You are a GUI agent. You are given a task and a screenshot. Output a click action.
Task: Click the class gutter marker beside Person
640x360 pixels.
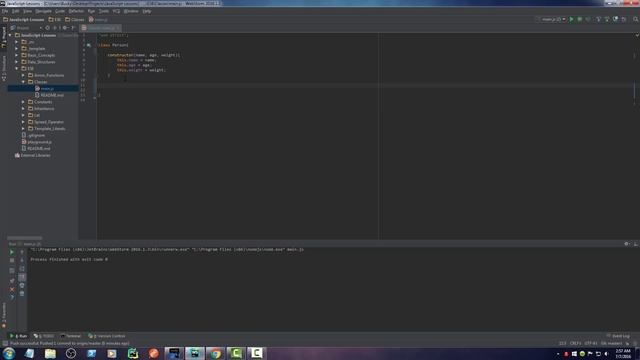[89, 45]
